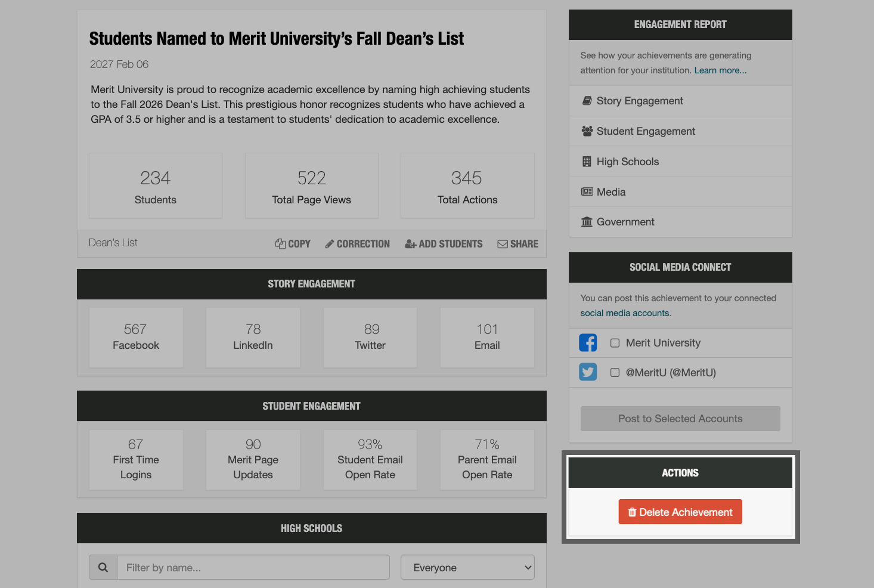Click the Correction pencil icon

click(329, 243)
